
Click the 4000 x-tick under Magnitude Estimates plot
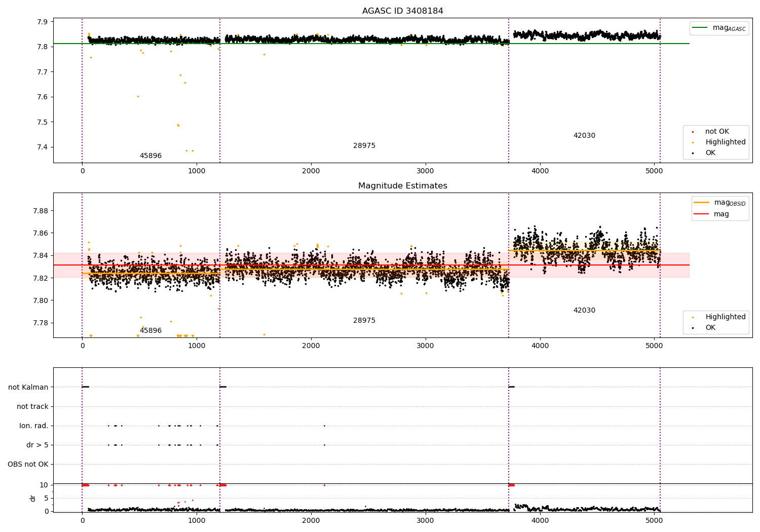pos(540,346)
